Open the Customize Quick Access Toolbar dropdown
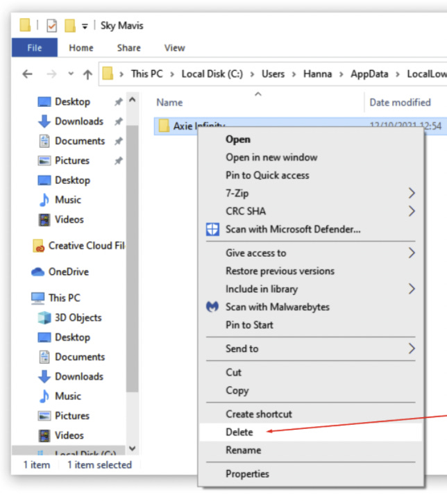The height and width of the screenshot is (504, 447). pyautogui.click(x=85, y=26)
